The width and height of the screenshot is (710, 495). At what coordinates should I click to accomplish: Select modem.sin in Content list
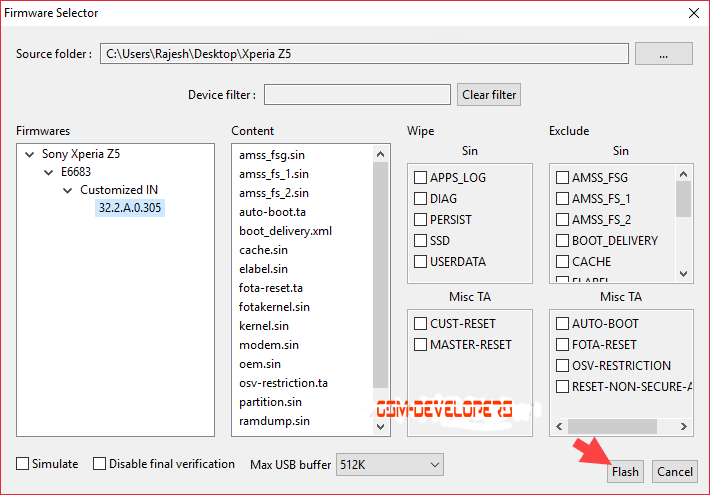click(x=269, y=345)
